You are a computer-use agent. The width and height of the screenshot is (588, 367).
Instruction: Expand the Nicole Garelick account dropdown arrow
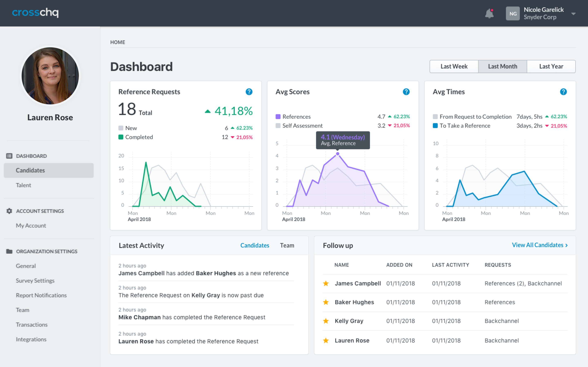574,14
